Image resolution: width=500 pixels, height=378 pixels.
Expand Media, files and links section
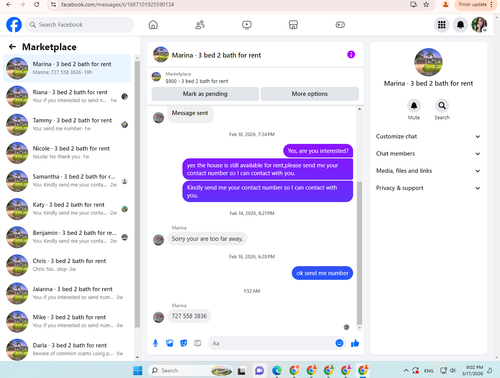coord(428,171)
